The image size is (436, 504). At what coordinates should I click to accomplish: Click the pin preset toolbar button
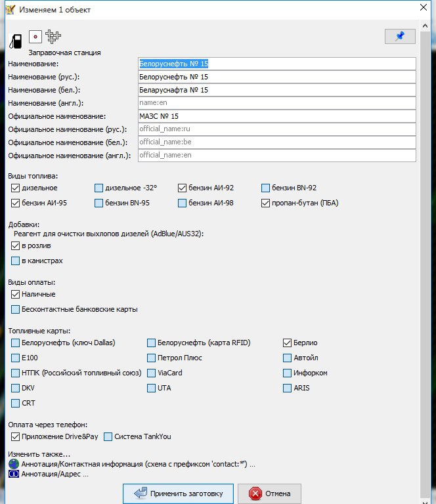click(x=400, y=36)
